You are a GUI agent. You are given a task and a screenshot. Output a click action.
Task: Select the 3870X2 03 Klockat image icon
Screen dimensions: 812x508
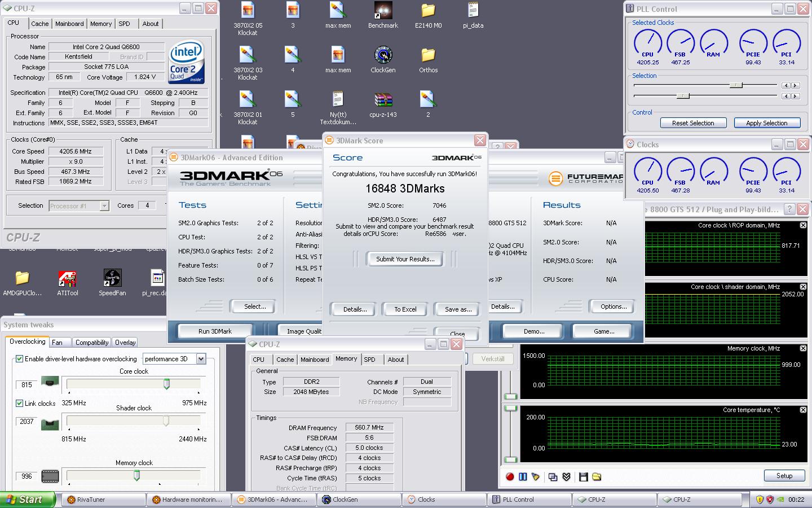coord(248,63)
